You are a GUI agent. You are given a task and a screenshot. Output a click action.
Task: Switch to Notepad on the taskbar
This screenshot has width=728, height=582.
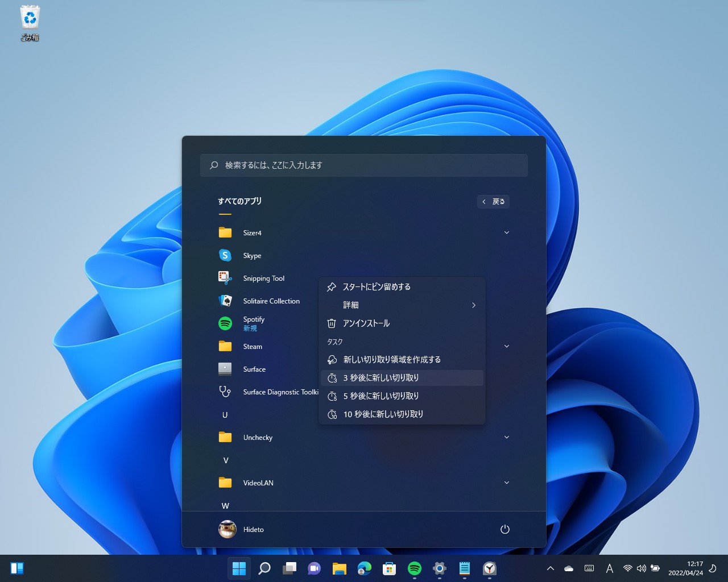pos(465,568)
